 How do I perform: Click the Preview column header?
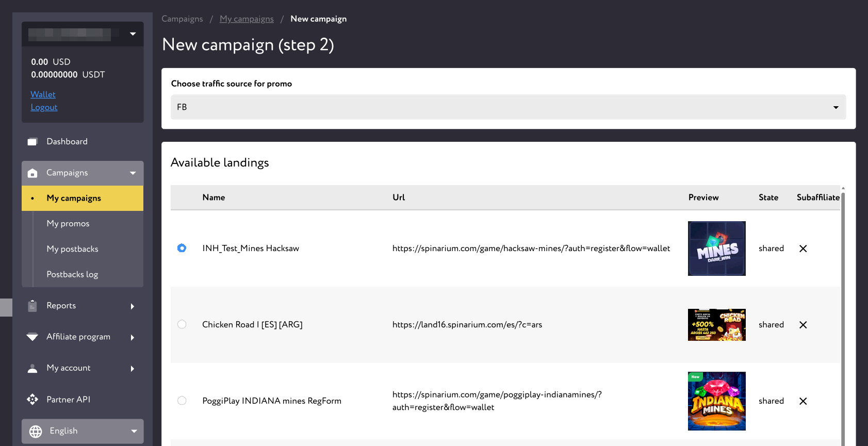(x=703, y=197)
